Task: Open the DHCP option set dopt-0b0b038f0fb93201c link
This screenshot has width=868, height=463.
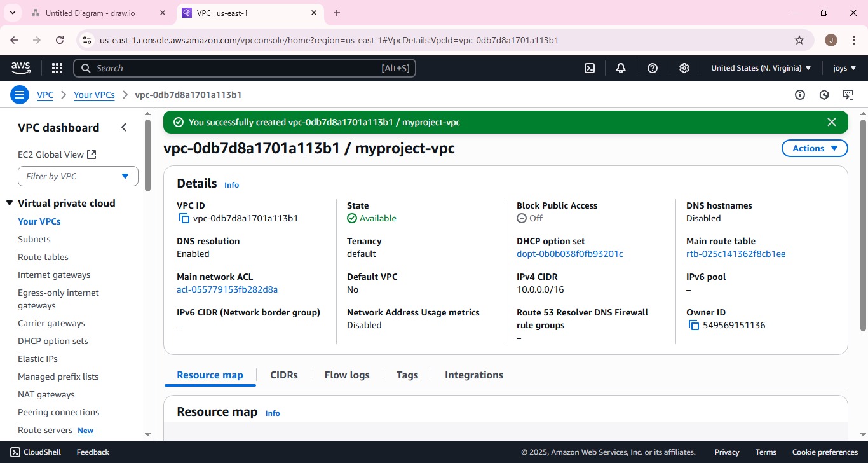Action: (570, 254)
